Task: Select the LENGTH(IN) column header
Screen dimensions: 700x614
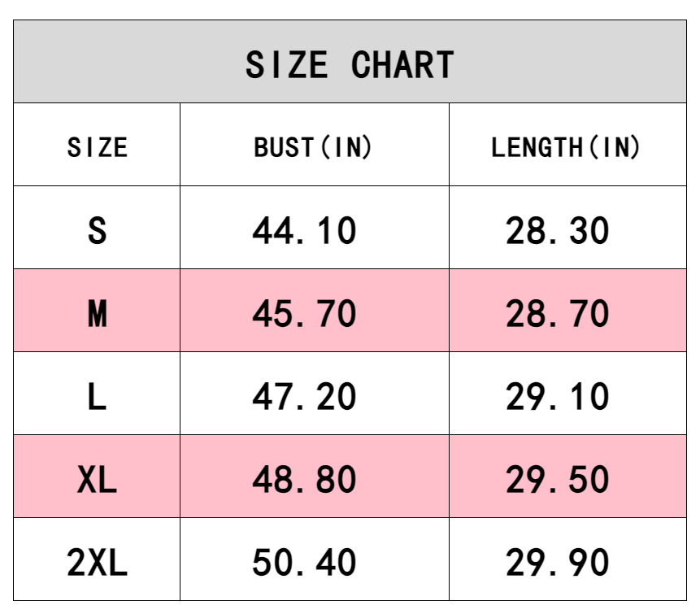Action: [x=566, y=148]
